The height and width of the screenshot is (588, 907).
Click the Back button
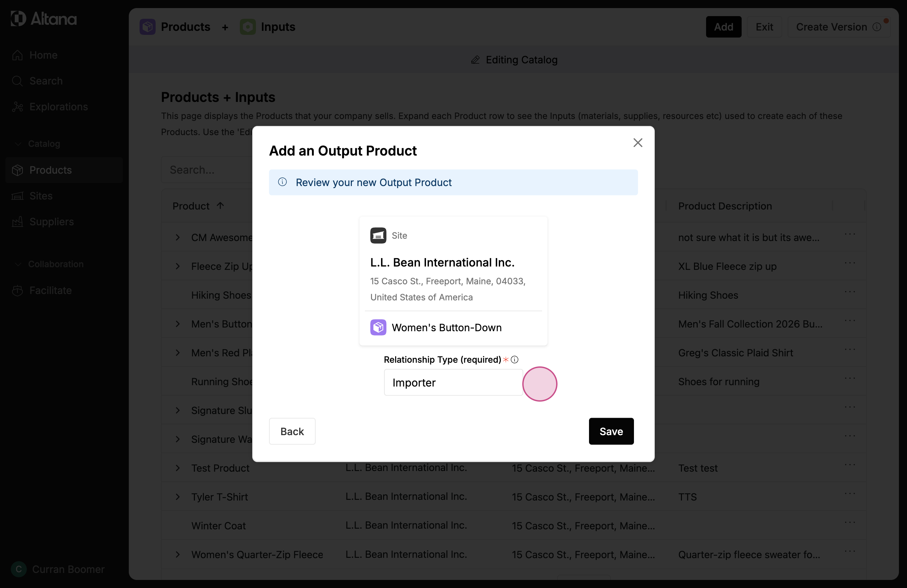pos(292,431)
